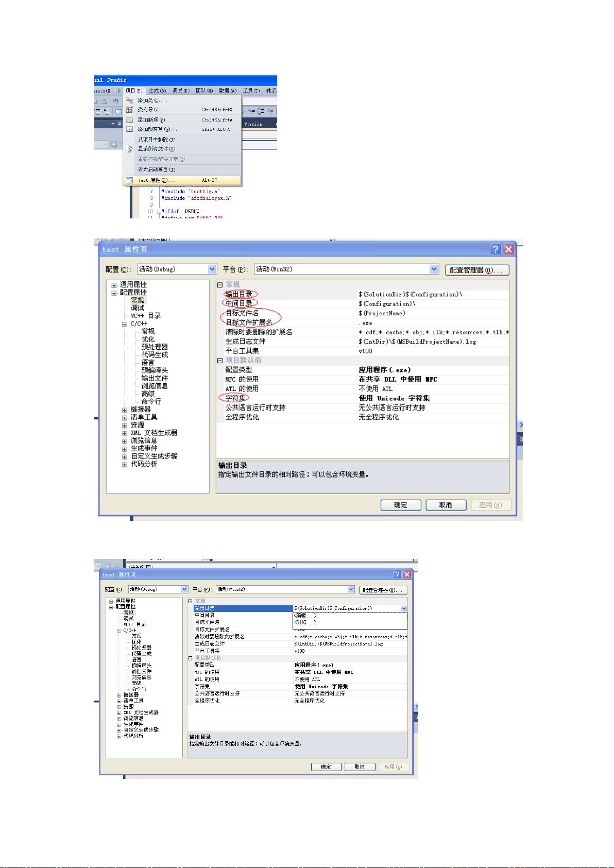Choose <浏览...> in the 输出目录 dropdown list

350,622
